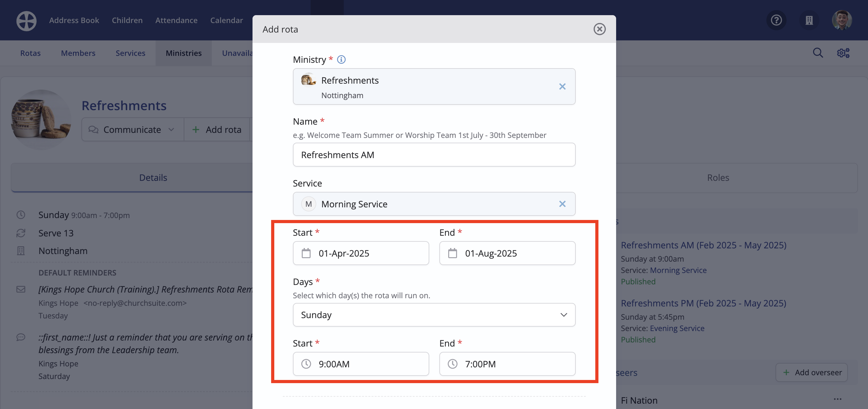Screen dimensions: 868x409
Task: Change the 7:00PM end time
Action: pos(507,364)
